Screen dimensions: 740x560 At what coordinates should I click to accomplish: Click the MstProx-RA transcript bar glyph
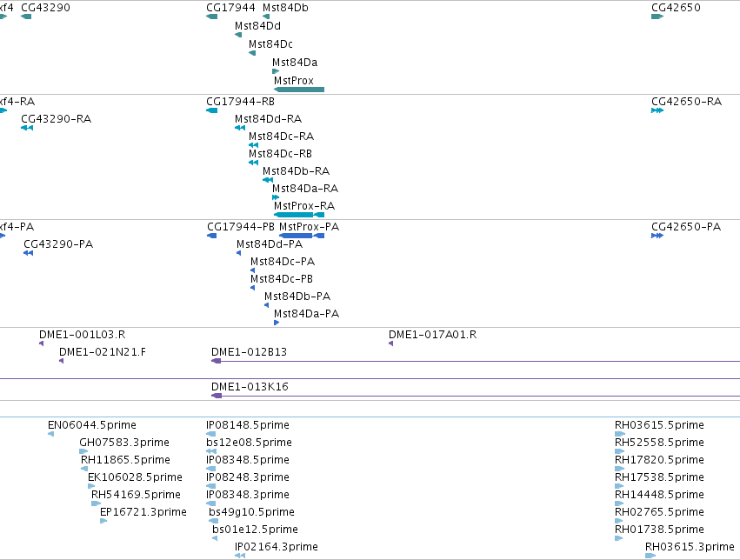tap(299, 215)
